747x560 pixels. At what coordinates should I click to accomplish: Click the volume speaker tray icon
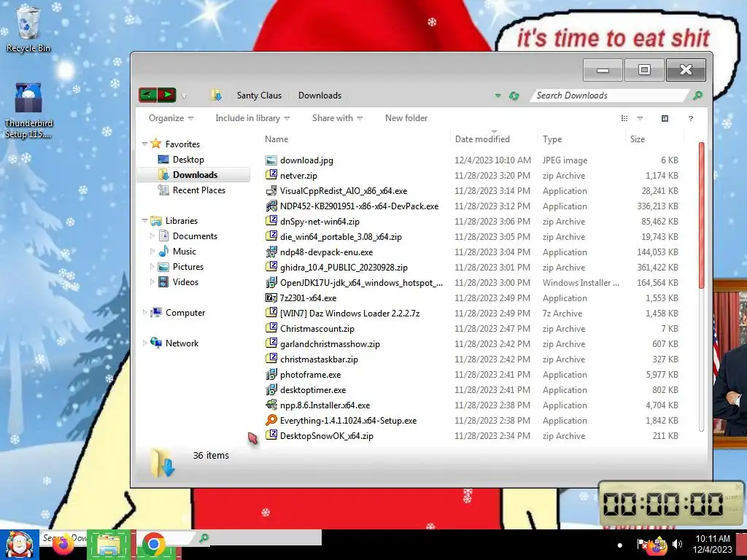coord(677,544)
